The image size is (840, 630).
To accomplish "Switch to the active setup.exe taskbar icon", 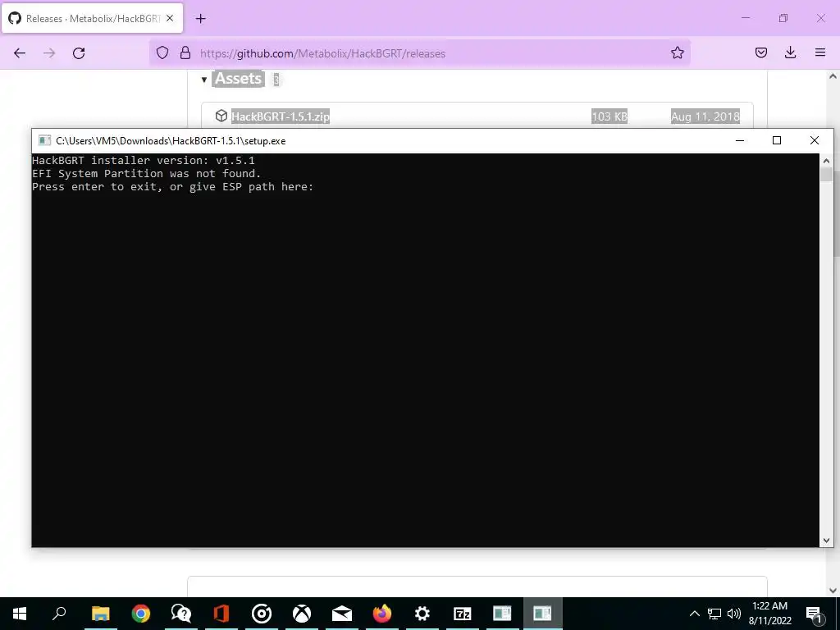I will point(542,614).
